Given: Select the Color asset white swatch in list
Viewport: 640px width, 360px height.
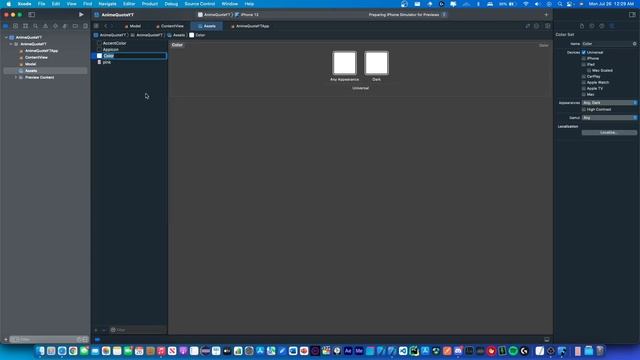Looking at the screenshot, I should coord(99,56).
